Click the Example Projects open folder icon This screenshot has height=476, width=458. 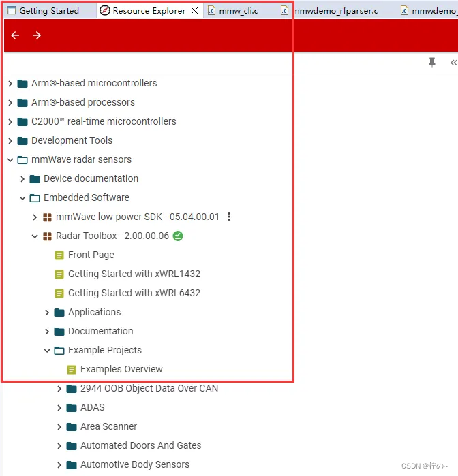[x=59, y=351]
